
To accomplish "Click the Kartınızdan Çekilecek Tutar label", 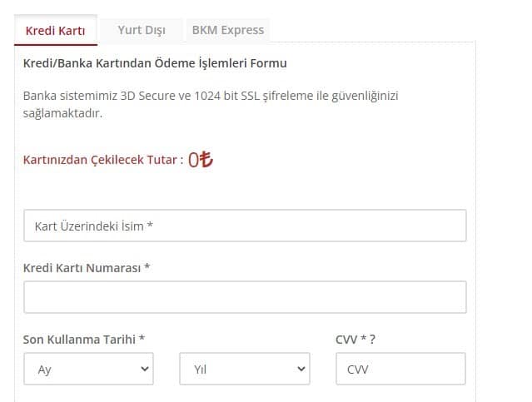I will click(x=102, y=160).
